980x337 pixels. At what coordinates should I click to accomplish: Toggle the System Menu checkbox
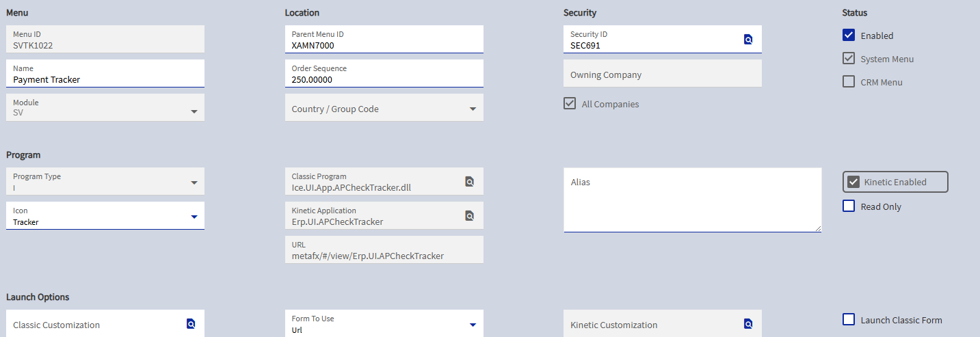click(849, 58)
